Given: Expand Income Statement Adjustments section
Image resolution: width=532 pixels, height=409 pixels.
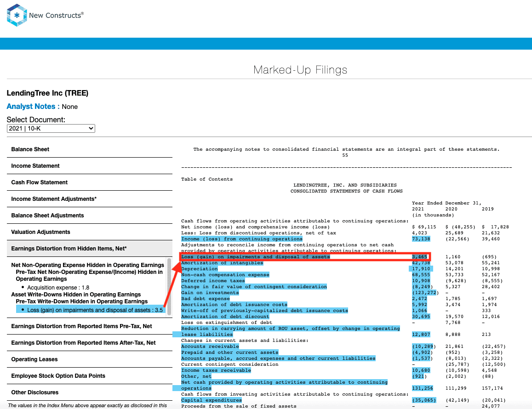Looking at the screenshot, I should (x=90, y=199).
